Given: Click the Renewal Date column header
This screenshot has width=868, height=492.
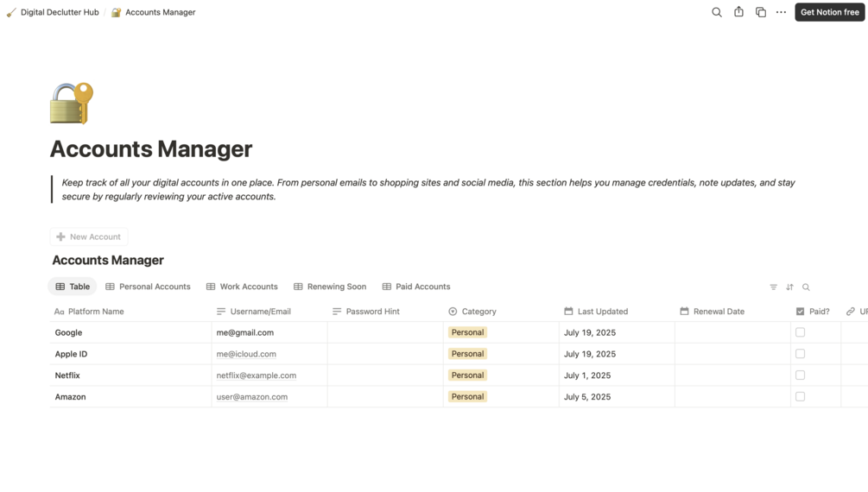Looking at the screenshot, I should click(732, 312).
